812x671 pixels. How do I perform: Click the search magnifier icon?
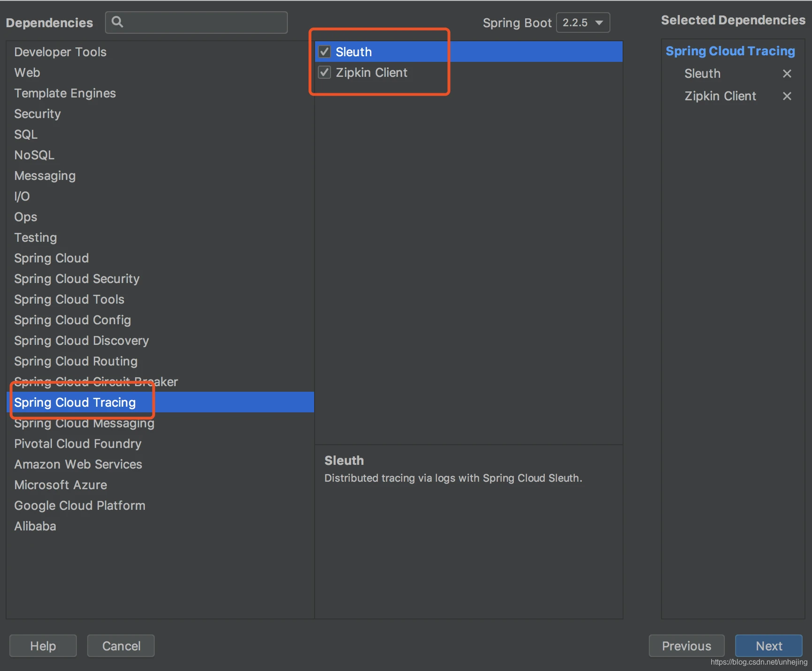coord(117,22)
